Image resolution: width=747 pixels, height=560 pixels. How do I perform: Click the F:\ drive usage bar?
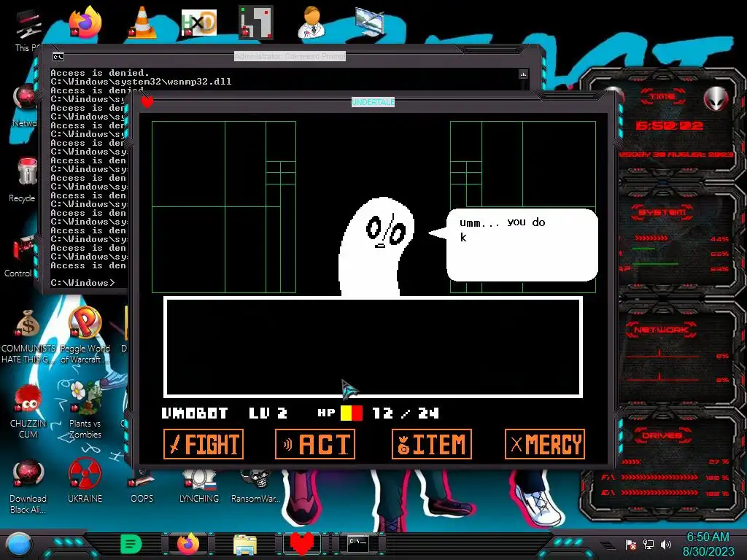[x=659, y=477]
